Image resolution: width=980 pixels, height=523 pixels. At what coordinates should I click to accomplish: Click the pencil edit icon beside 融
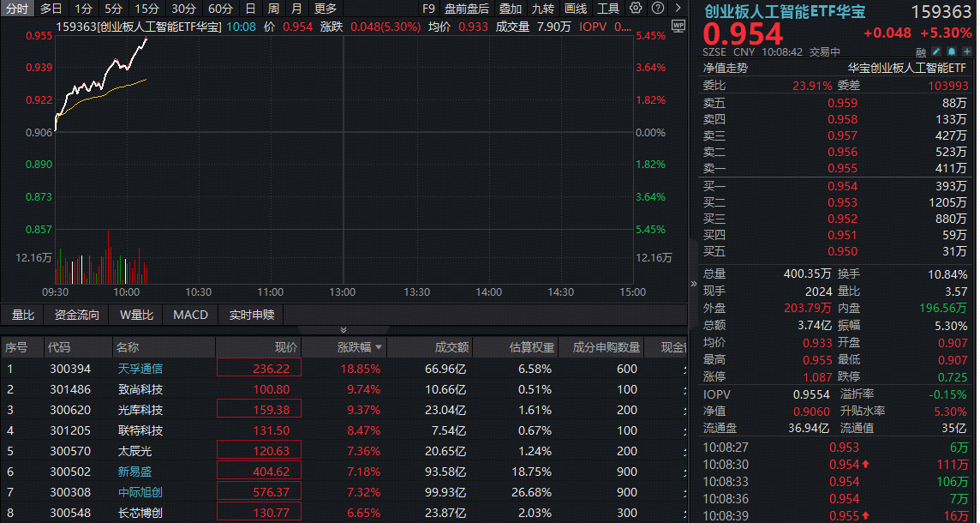[935, 51]
